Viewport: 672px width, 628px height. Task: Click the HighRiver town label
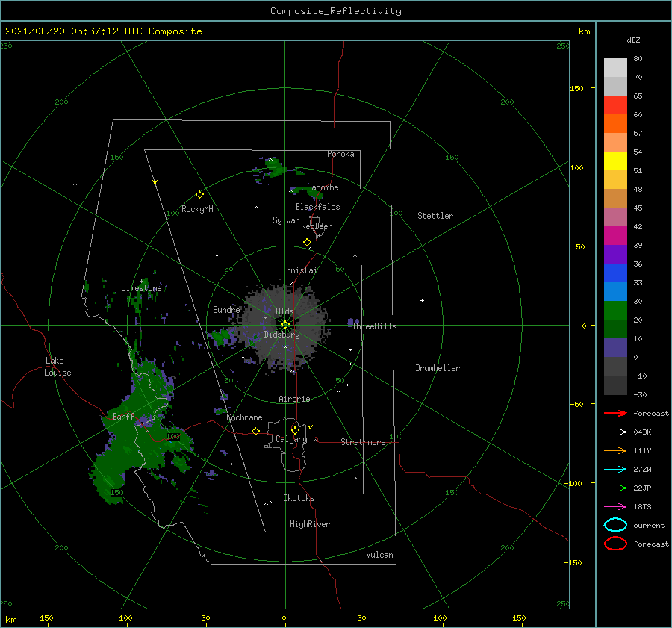(x=310, y=524)
